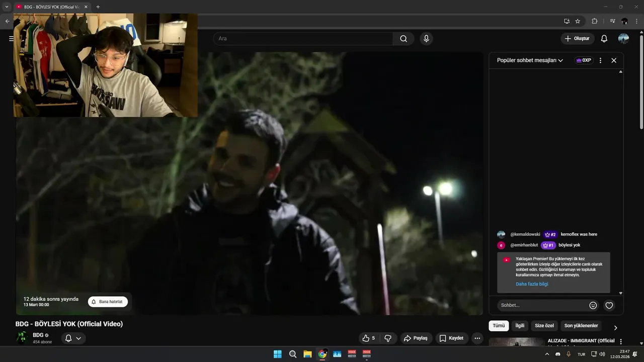Switch the TUR keyboard language indicator

582,354
